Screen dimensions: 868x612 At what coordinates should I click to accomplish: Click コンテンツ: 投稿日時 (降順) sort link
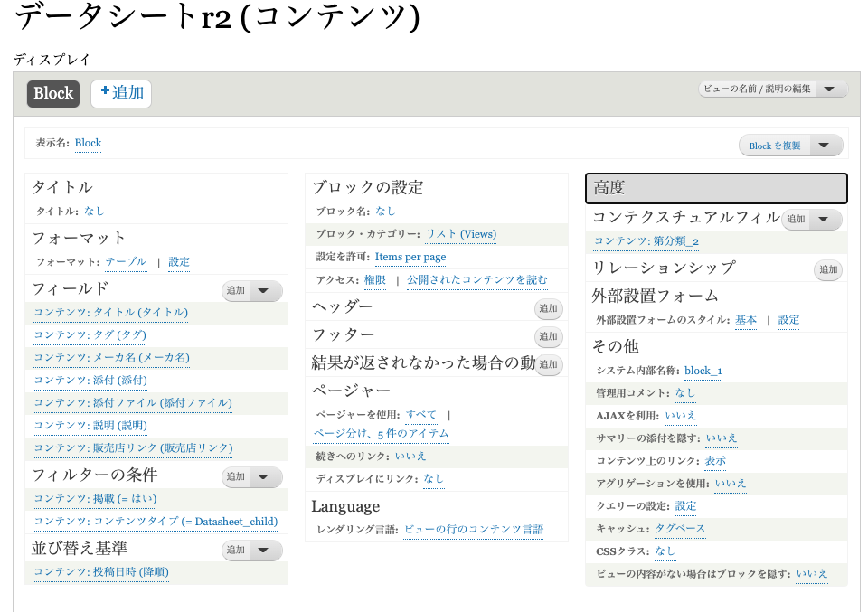(x=101, y=571)
